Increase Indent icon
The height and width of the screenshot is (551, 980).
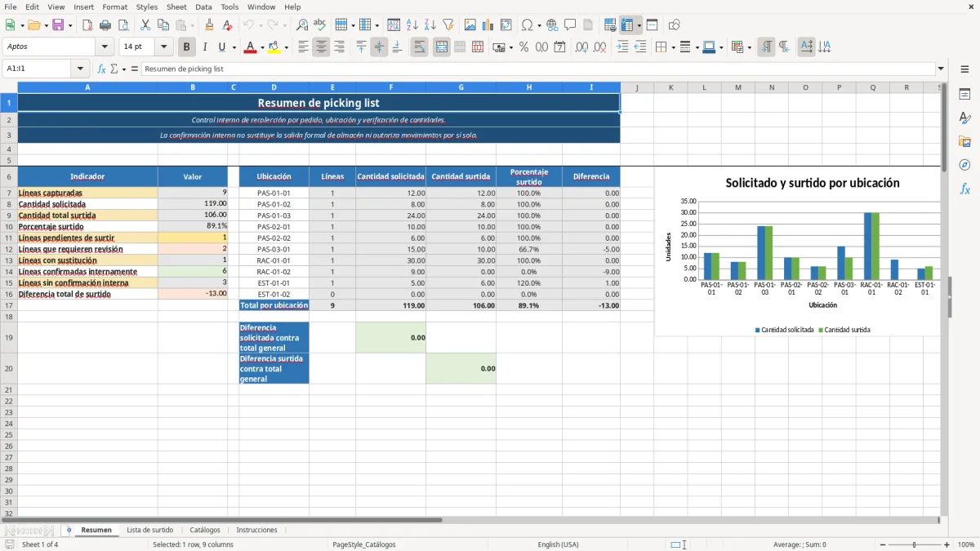622,47
